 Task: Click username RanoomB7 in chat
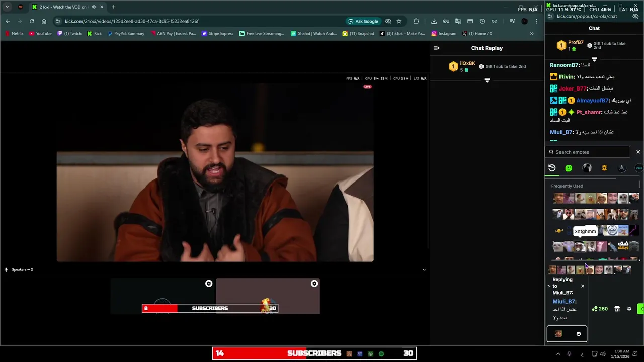tap(564, 65)
